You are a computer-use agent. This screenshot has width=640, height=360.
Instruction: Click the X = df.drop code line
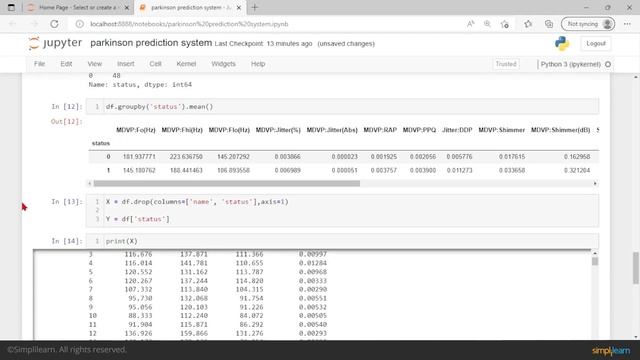197,202
